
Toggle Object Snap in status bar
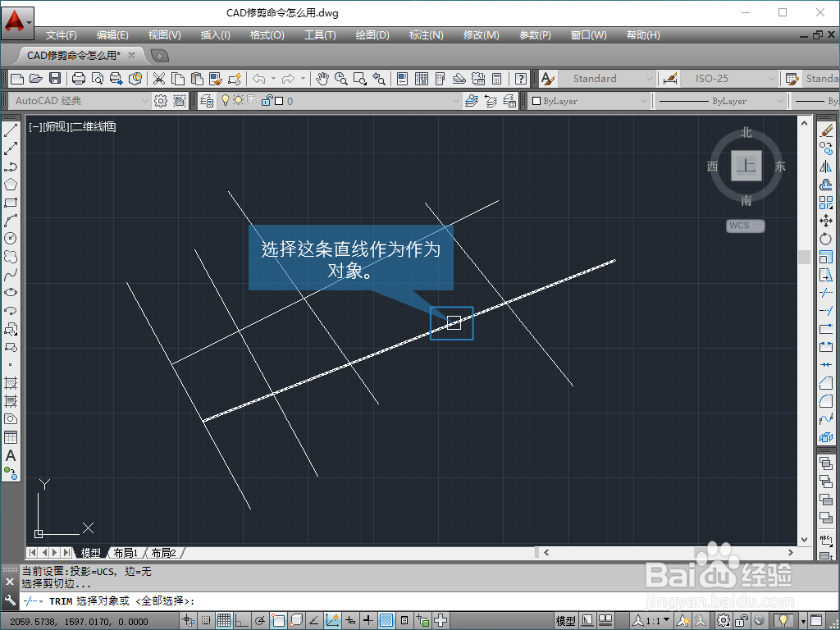point(278,621)
